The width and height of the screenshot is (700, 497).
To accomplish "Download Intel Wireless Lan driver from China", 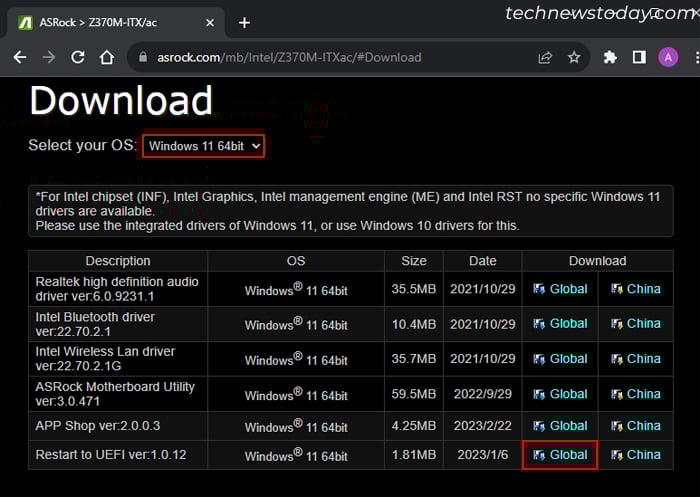I will (636, 359).
